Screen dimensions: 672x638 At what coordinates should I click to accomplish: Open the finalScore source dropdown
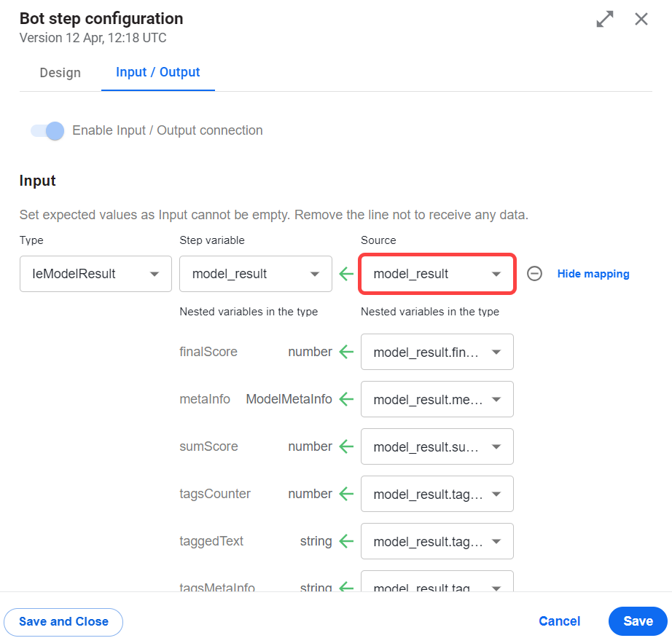(x=437, y=352)
